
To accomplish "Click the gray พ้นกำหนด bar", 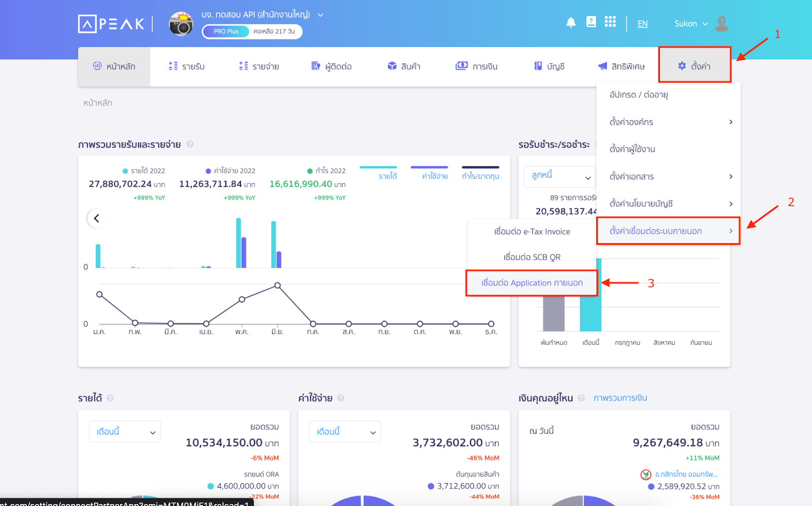I will [554, 313].
